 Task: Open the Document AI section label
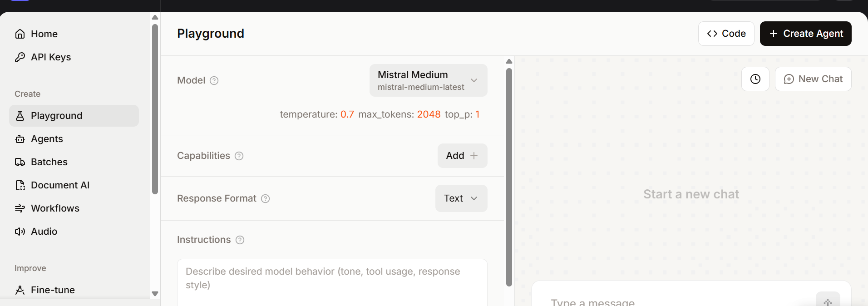click(x=60, y=185)
